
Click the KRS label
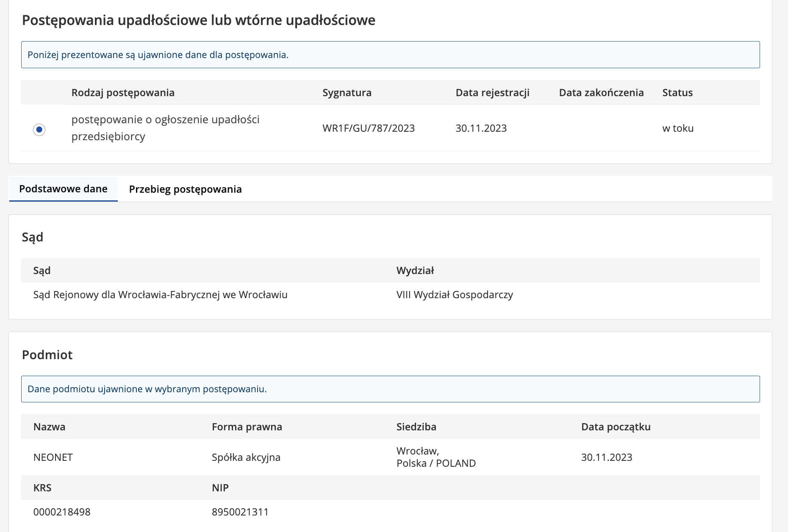(42, 488)
